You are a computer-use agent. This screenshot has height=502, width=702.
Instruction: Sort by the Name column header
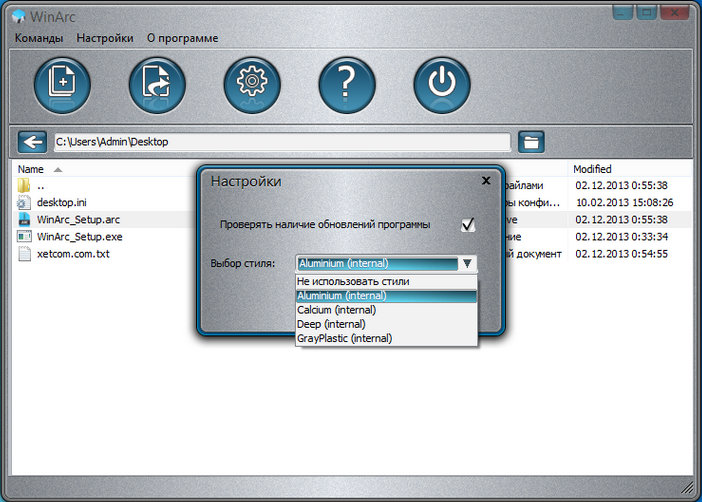[x=30, y=169]
